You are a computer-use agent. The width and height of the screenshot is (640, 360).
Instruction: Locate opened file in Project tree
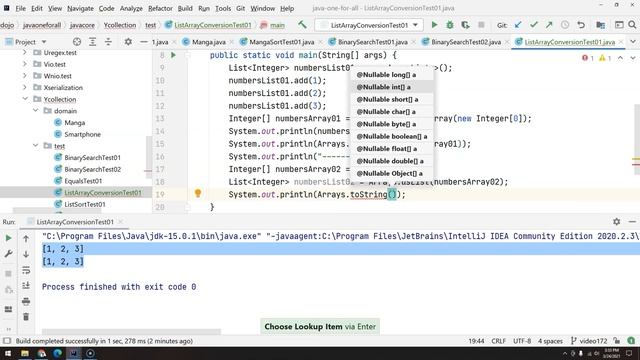pyautogui.click(x=77, y=42)
